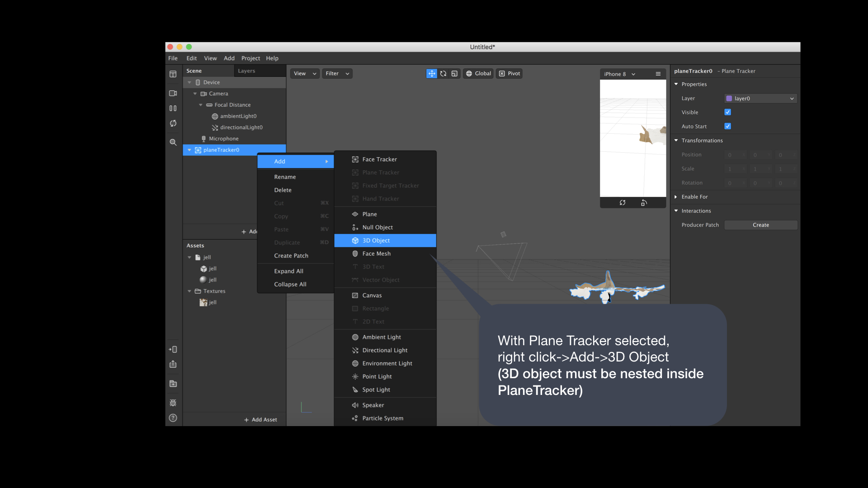Screen dimensions: 868x488
Task: Open the iPhone 8 device dropdown
Action: point(619,74)
